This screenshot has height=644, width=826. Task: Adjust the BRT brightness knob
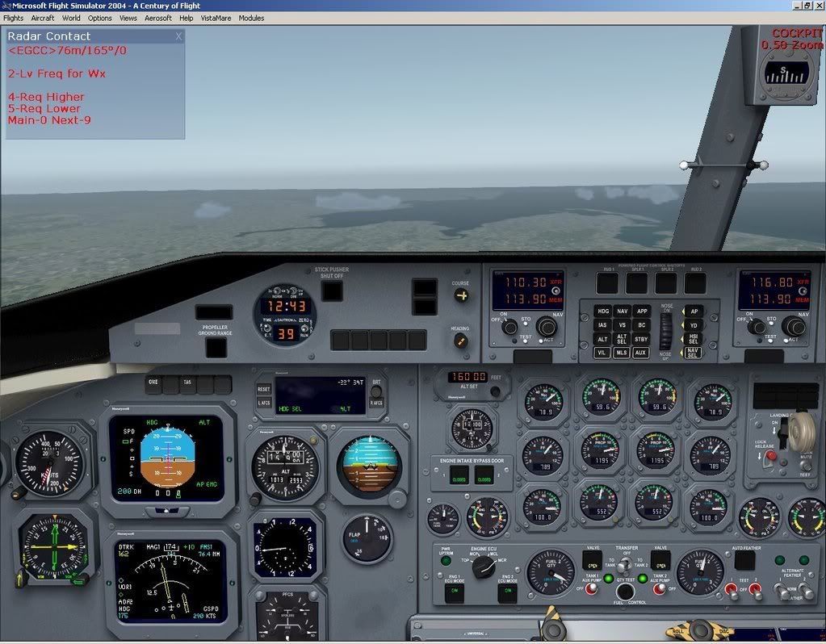click(376, 391)
